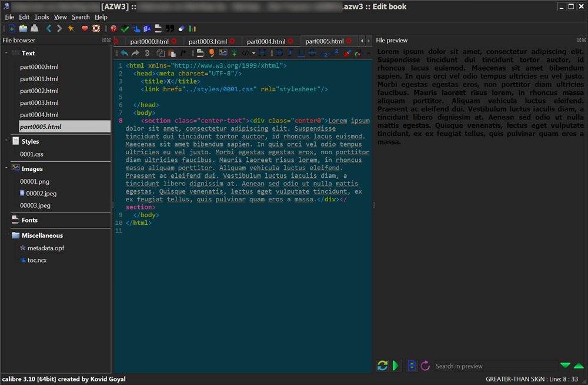Run spell check with green checkmark icon
This screenshot has width=588, height=385.
125,28
